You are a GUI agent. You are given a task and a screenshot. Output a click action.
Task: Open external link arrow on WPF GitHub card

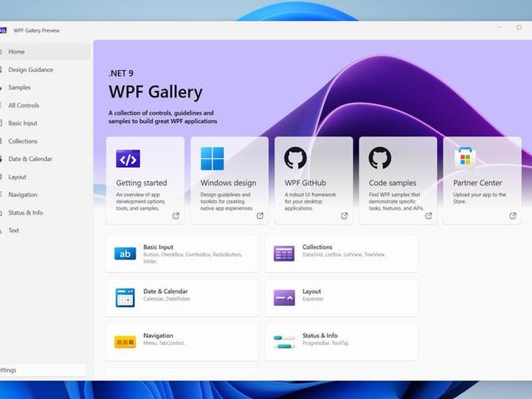click(x=344, y=215)
